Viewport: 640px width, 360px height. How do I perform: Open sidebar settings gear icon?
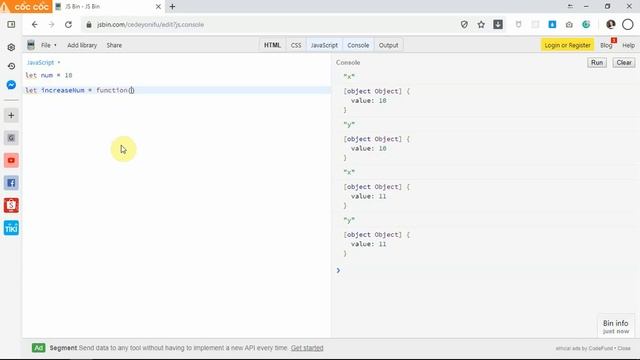[11, 47]
